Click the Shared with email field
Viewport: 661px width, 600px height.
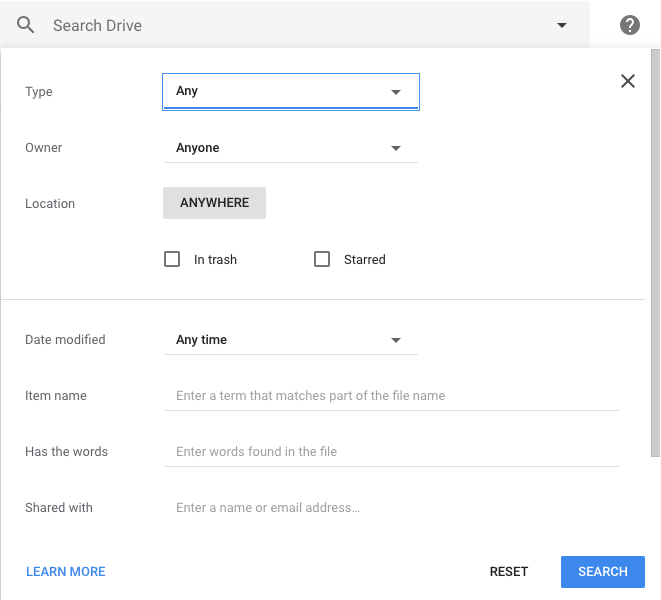point(391,508)
